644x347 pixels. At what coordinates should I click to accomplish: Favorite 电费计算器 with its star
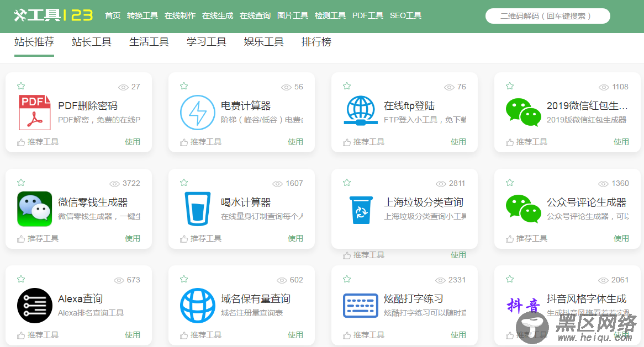(184, 86)
